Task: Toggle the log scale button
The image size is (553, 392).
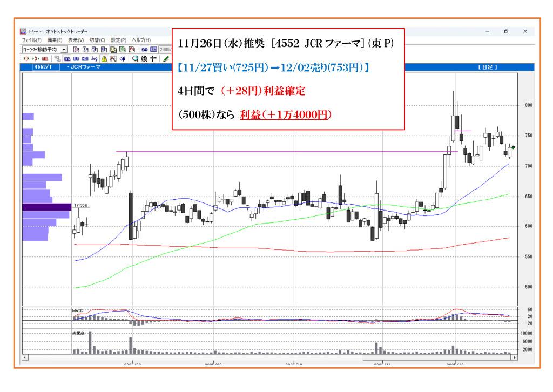Action: (x=95, y=58)
